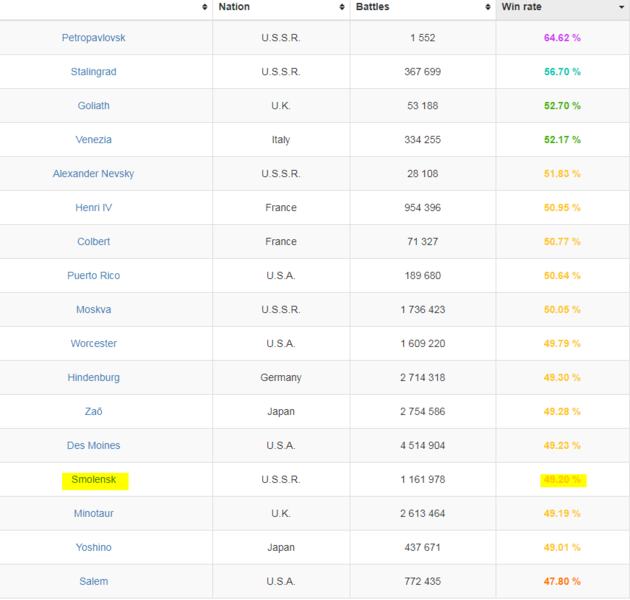Open the Petropavlovsk ship link

[93, 38]
